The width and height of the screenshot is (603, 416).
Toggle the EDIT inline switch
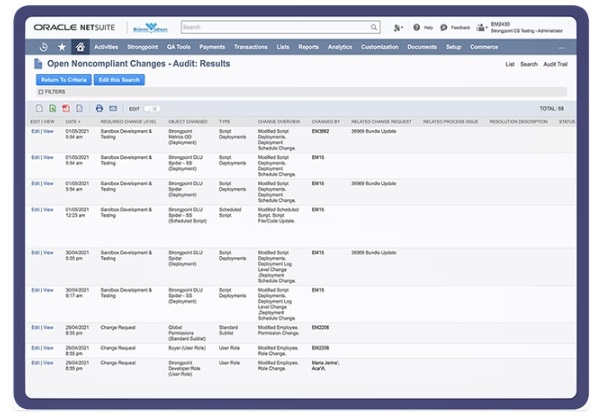click(x=152, y=108)
